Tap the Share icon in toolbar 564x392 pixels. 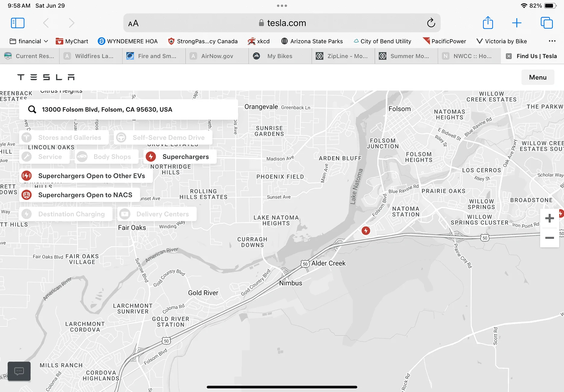488,23
